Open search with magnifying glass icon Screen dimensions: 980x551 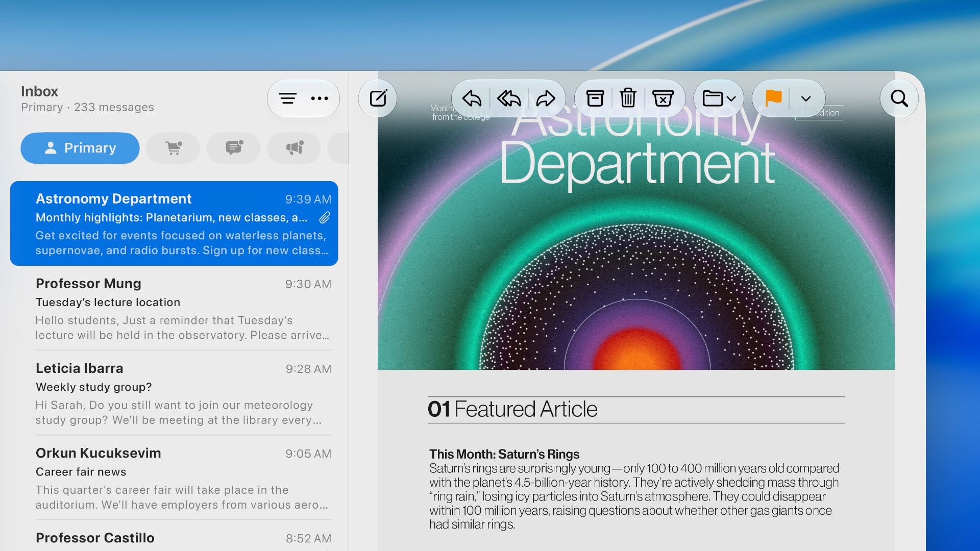click(899, 98)
